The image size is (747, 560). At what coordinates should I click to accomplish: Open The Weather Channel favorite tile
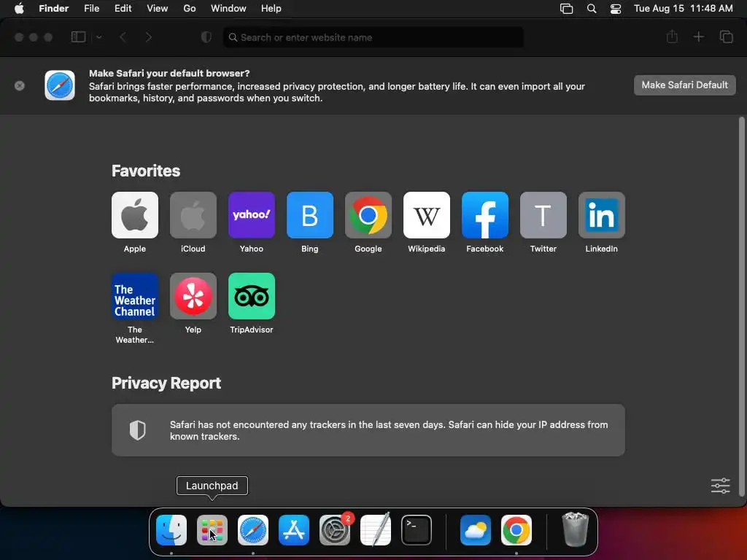click(x=135, y=296)
